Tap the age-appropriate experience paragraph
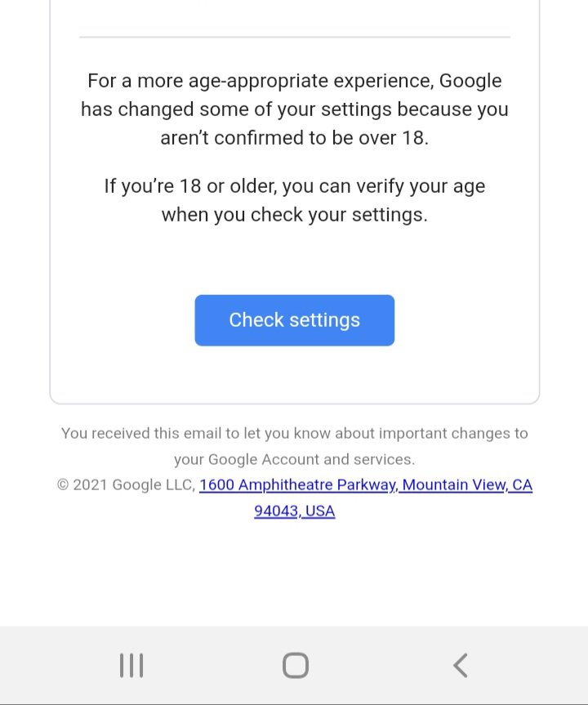 (295, 109)
